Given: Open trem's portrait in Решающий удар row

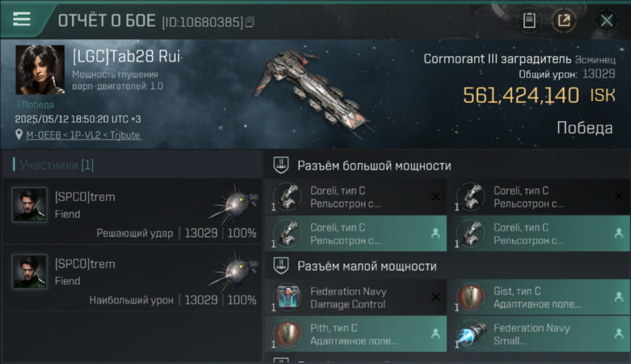Looking at the screenshot, I should [30, 205].
